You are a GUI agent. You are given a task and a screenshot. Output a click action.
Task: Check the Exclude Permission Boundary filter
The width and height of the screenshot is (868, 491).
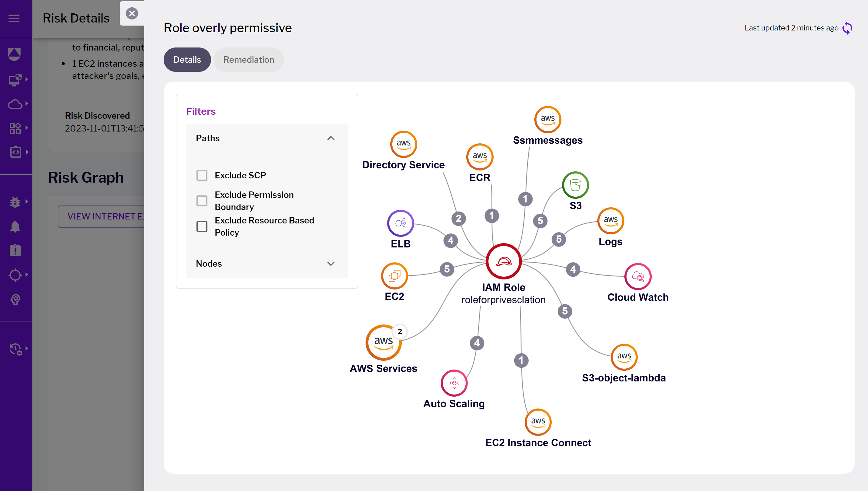[202, 201]
